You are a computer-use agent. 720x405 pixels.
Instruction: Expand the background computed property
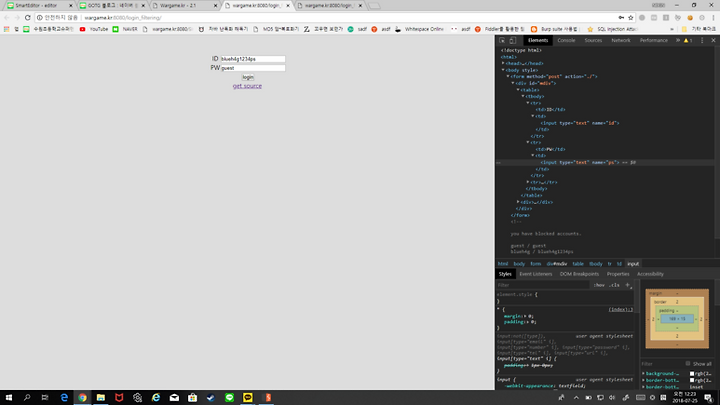pyautogui.click(x=643, y=374)
